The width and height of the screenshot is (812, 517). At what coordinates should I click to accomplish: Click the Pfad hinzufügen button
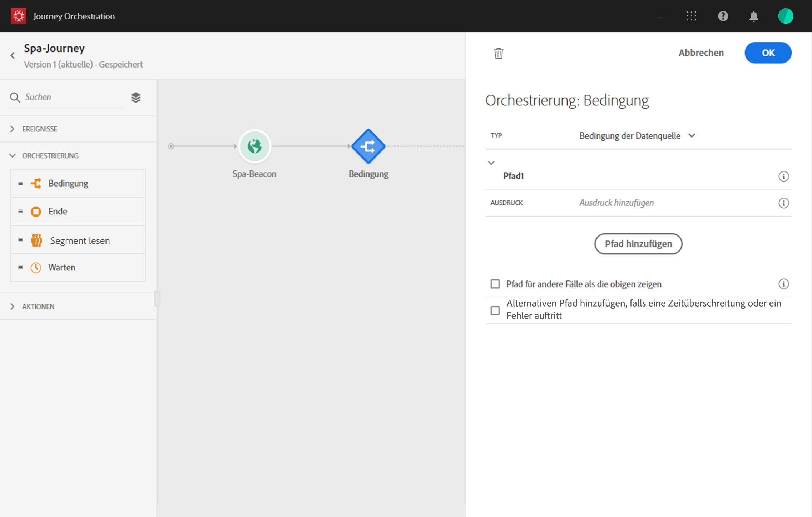click(638, 244)
